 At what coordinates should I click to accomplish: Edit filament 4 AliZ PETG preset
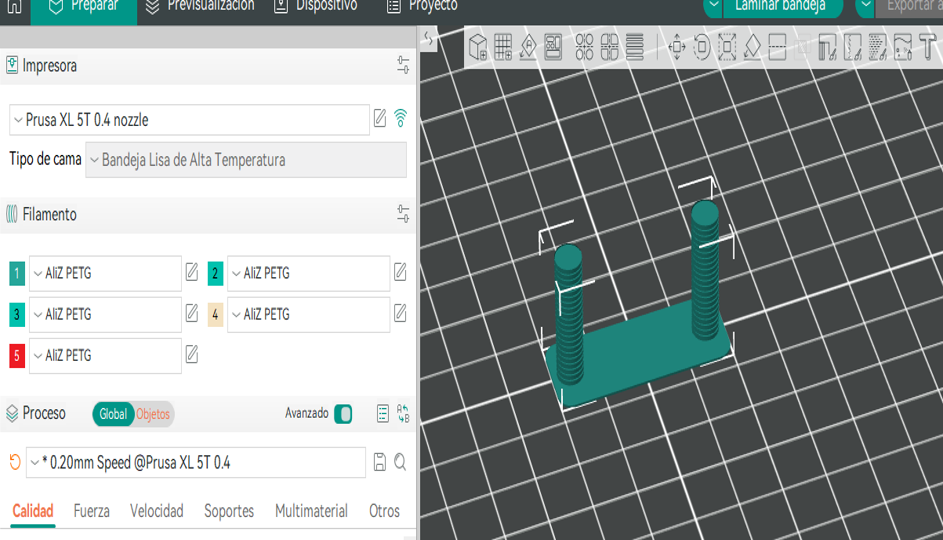(401, 313)
